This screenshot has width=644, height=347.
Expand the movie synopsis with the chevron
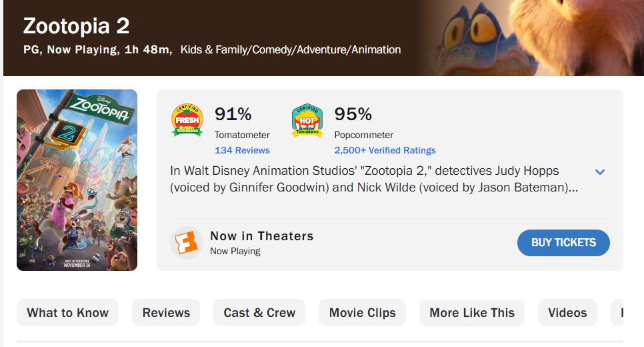tap(600, 172)
